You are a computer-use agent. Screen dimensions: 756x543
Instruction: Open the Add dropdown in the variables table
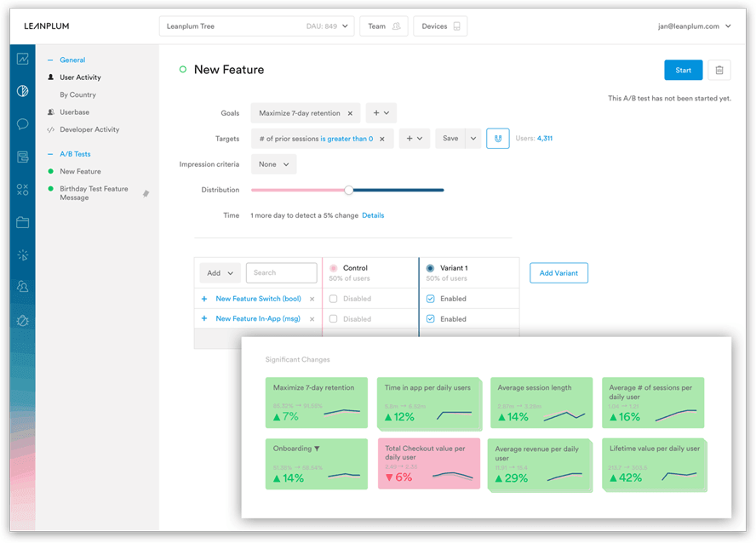coord(220,273)
